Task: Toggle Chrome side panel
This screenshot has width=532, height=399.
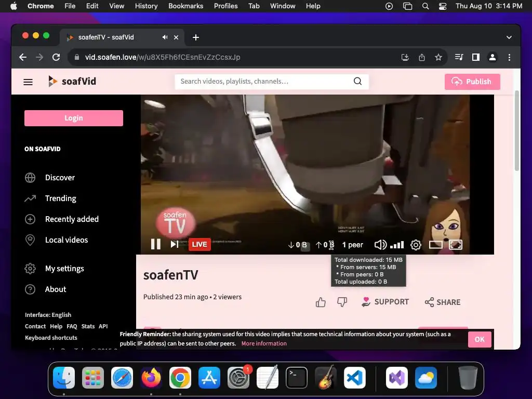Action: click(476, 57)
